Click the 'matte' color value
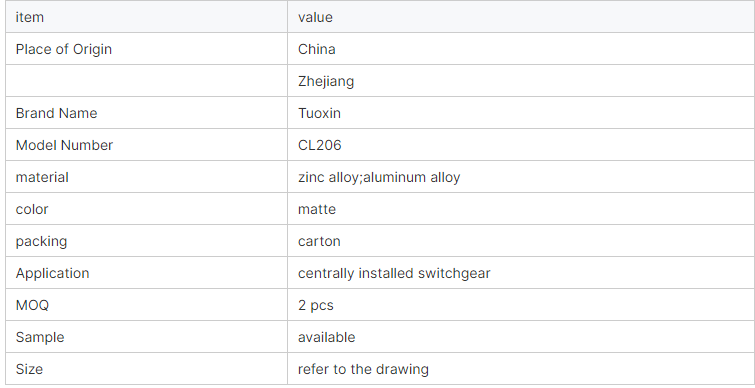Viewport: 755px width, 388px height. tap(317, 209)
